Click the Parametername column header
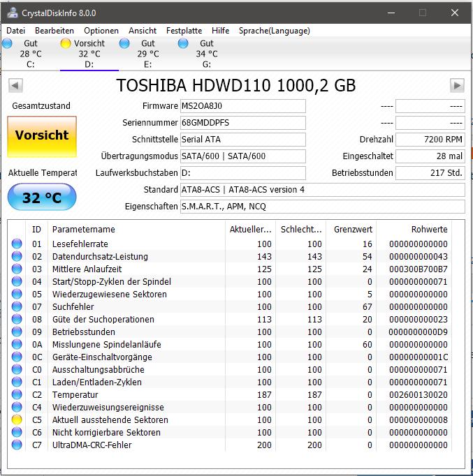 coord(136,230)
